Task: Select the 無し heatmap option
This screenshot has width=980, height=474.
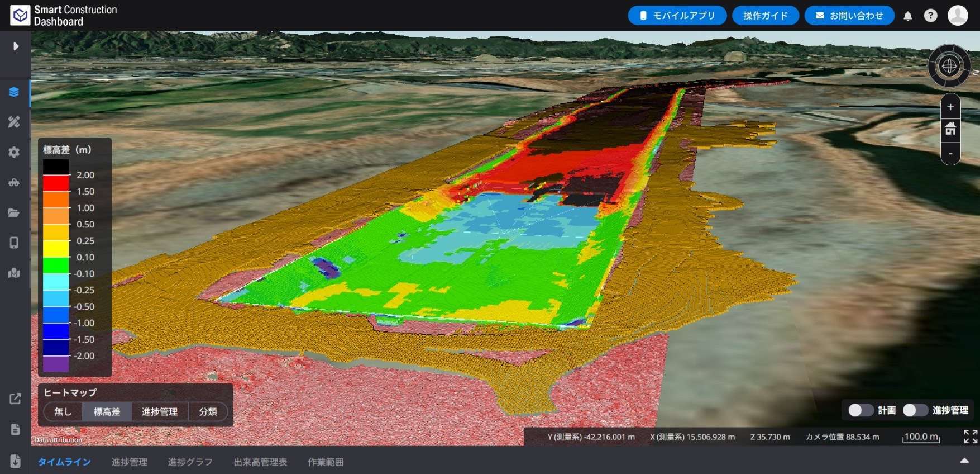Action: pyautogui.click(x=63, y=412)
